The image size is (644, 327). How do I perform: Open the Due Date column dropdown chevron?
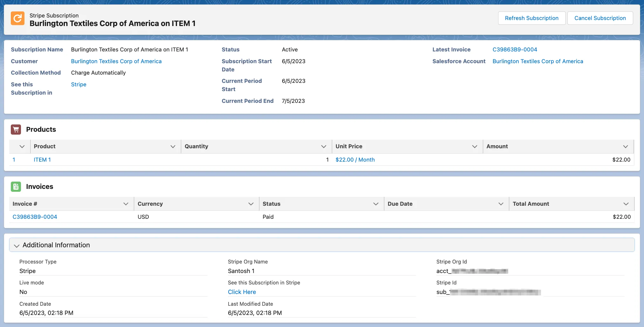501,204
